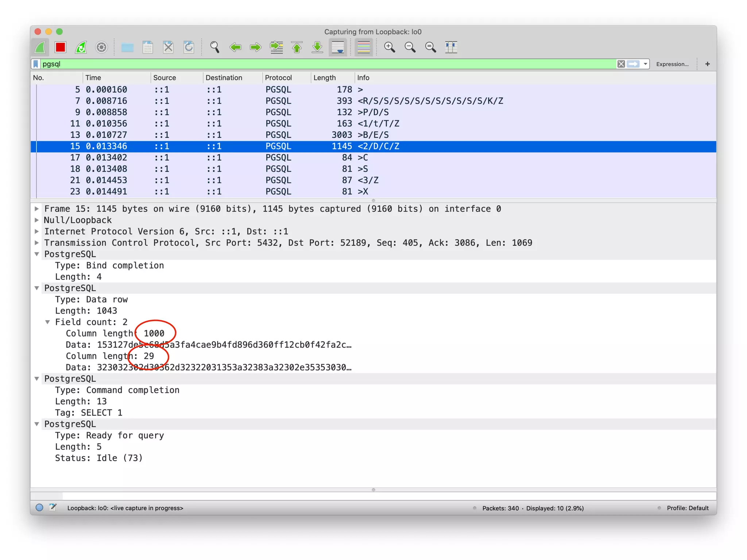This screenshot has height=560, width=747.
Task: Select packet 23 info >X
Action: 373,191
